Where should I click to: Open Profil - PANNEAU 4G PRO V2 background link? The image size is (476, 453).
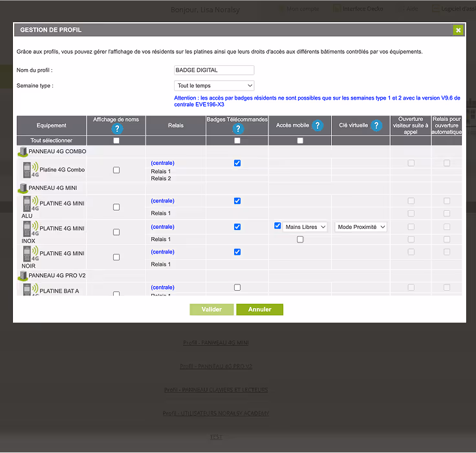216,366
